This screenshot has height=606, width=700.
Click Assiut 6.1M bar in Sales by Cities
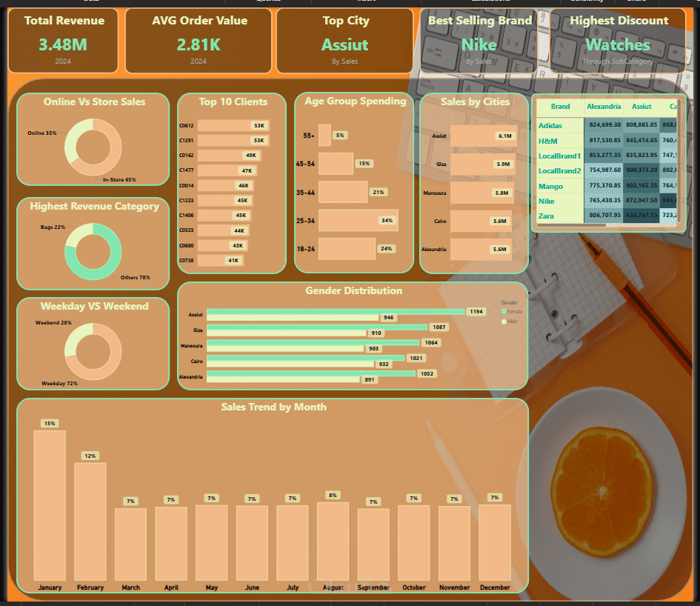point(484,136)
